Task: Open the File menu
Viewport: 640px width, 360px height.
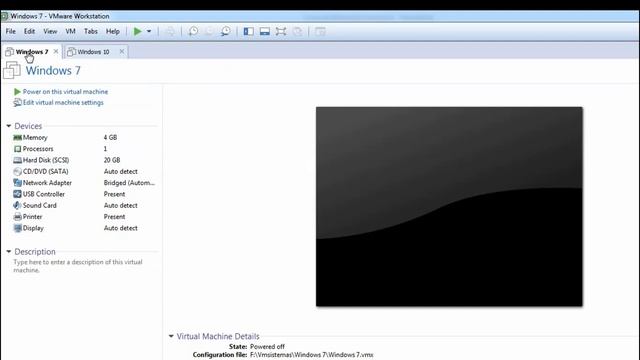Action: (x=11, y=31)
